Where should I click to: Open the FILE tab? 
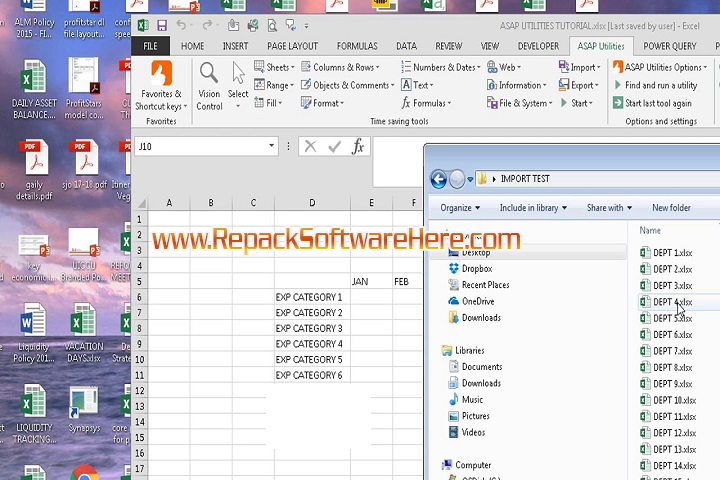pyautogui.click(x=150, y=46)
